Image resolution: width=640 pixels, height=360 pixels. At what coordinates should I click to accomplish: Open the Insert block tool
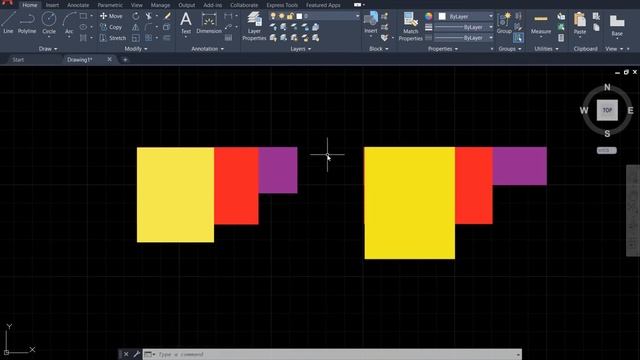tap(371, 23)
